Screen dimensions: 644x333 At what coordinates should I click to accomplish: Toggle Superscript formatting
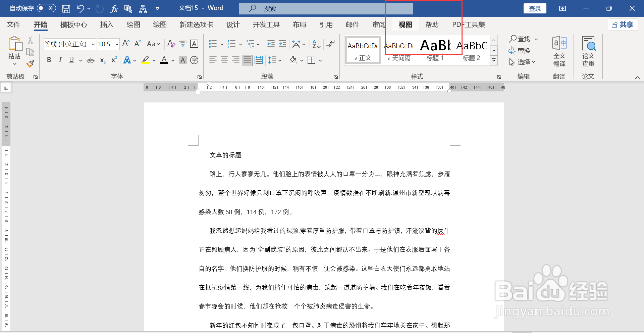coord(114,60)
